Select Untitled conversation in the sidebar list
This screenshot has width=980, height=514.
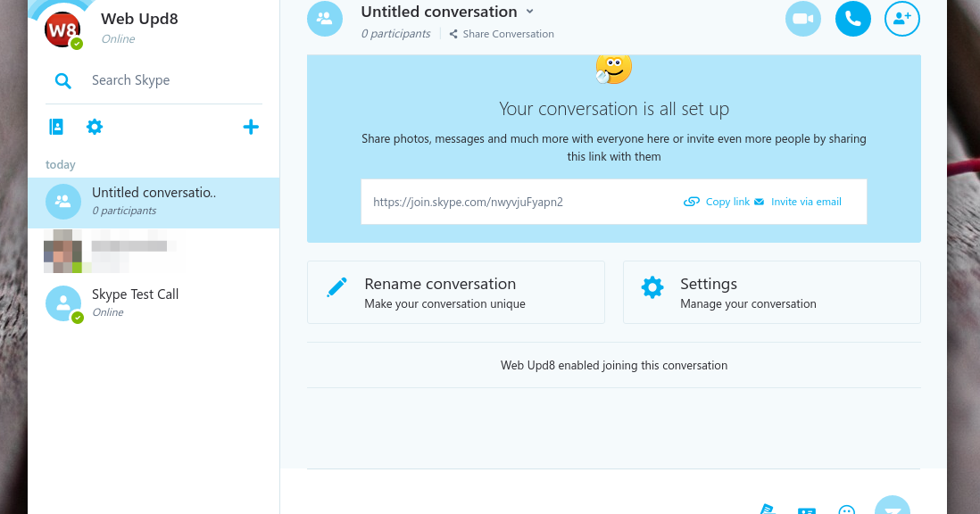154,203
